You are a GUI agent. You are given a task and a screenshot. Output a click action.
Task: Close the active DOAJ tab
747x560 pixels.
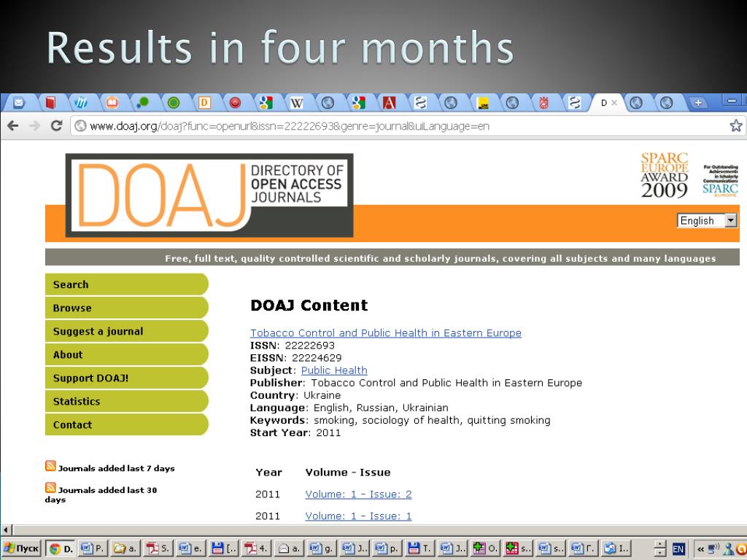(614, 102)
